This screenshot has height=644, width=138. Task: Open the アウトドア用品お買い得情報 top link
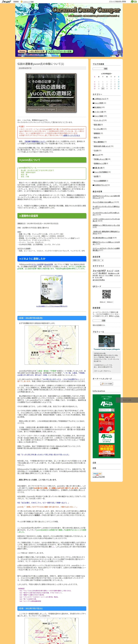click(x=117, y=2)
